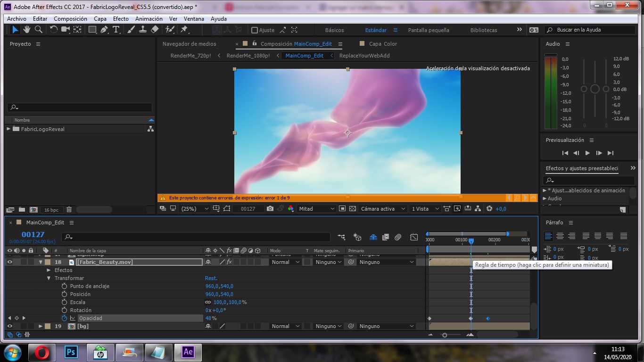Select the Selection arrow tool
Viewport: 644px width, 362px height.
click(x=15, y=29)
